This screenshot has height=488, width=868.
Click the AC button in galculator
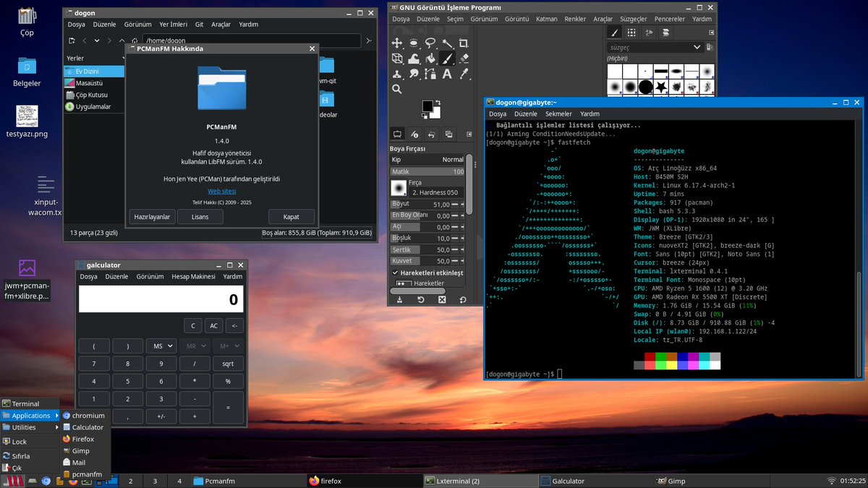(x=214, y=325)
